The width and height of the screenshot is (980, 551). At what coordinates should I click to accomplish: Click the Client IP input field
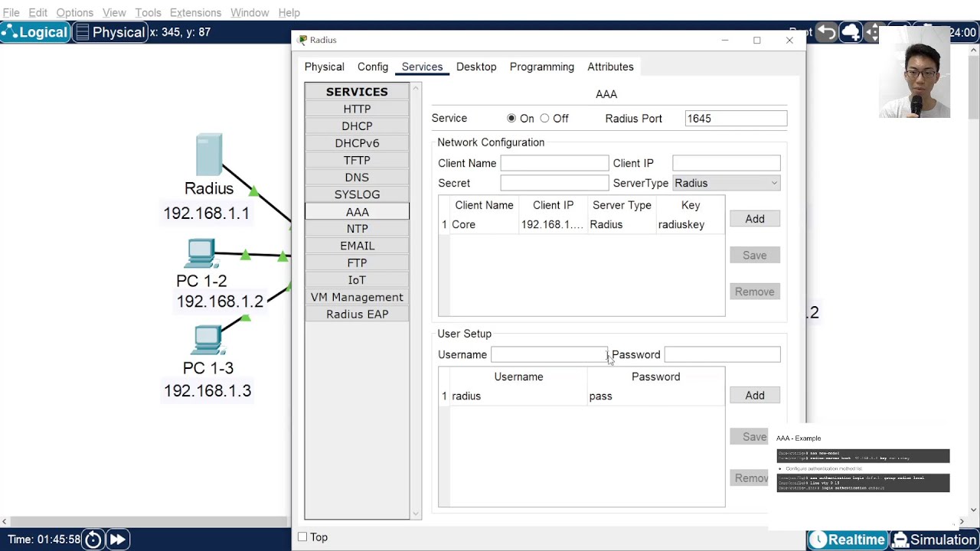click(x=726, y=163)
